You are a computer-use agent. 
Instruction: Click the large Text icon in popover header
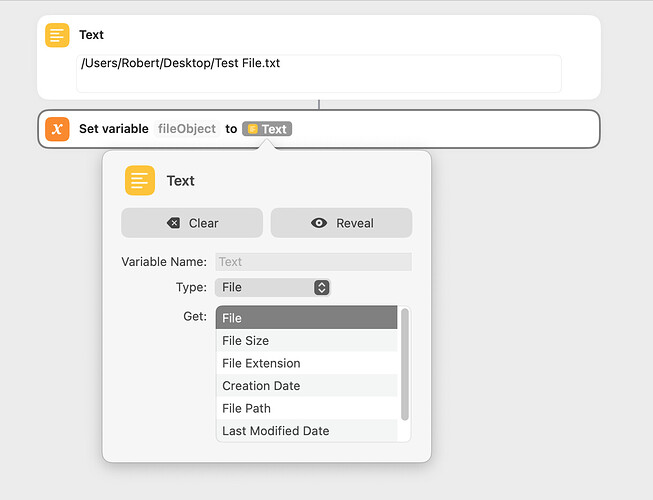click(x=140, y=180)
